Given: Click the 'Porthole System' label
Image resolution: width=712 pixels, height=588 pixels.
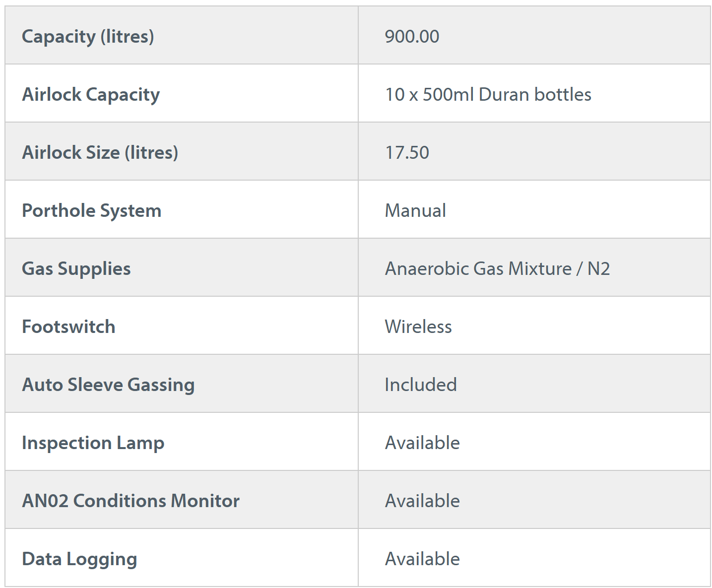Looking at the screenshot, I should point(92,210).
